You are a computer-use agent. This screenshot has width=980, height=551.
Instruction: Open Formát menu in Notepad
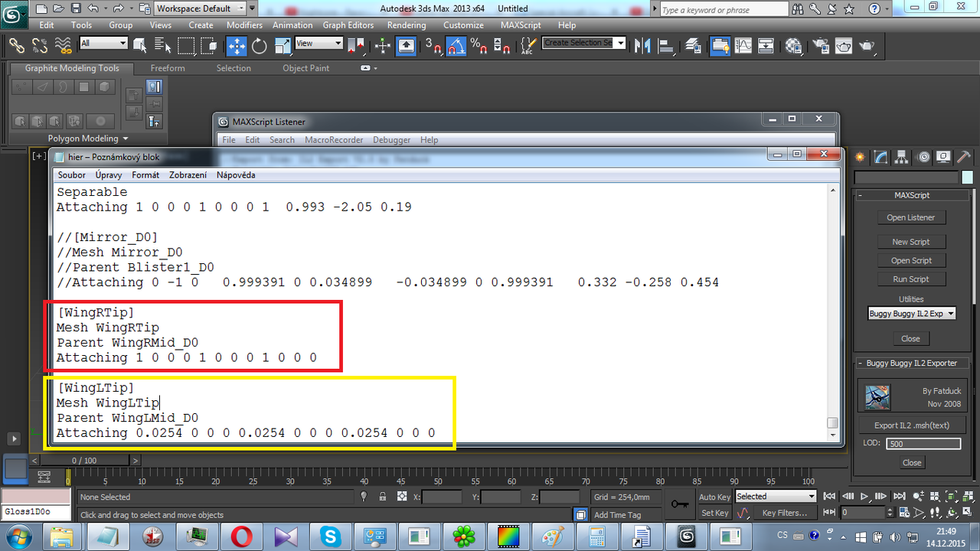coord(145,175)
